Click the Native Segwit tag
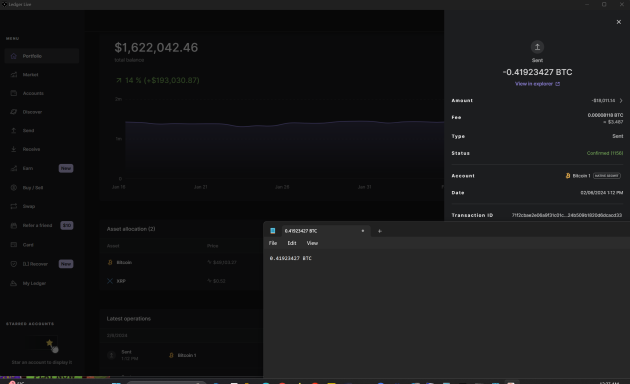The width and height of the screenshot is (630, 384). click(607, 176)
